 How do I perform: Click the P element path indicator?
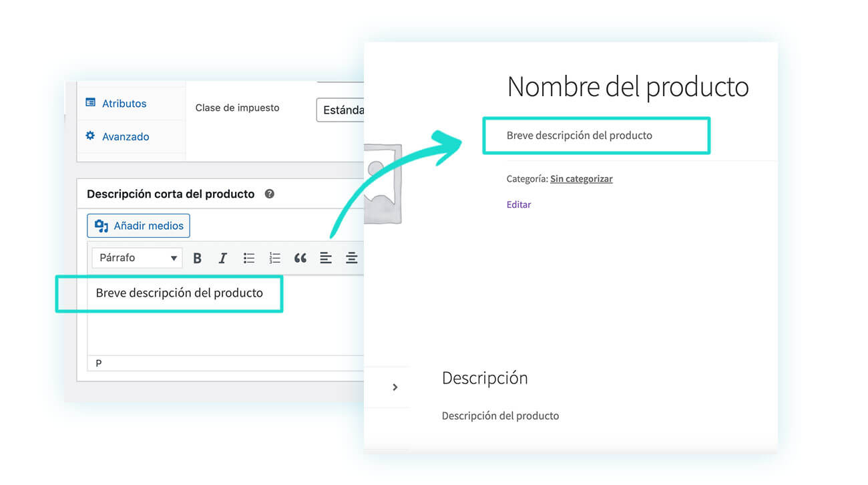[x=99, y=363]
